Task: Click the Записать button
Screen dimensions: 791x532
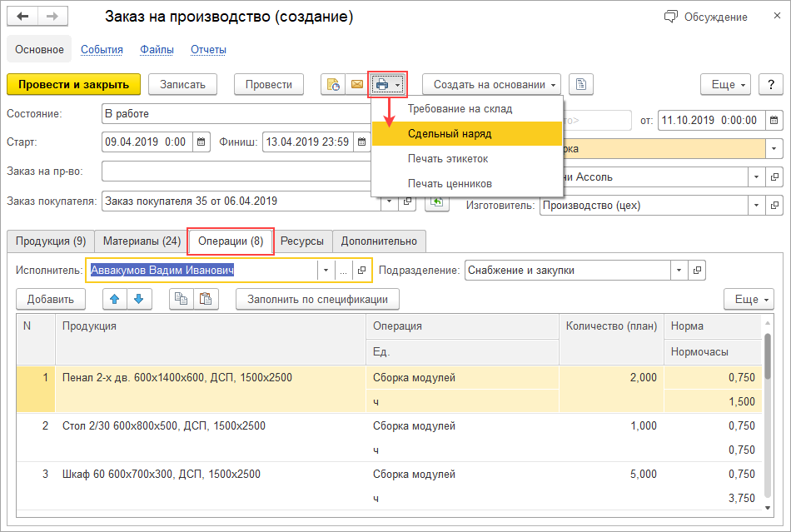Action: [182, 84]
